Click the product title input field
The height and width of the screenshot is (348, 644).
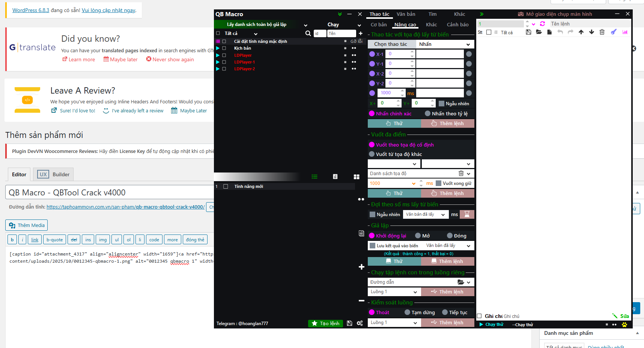(x=110, y=192)
